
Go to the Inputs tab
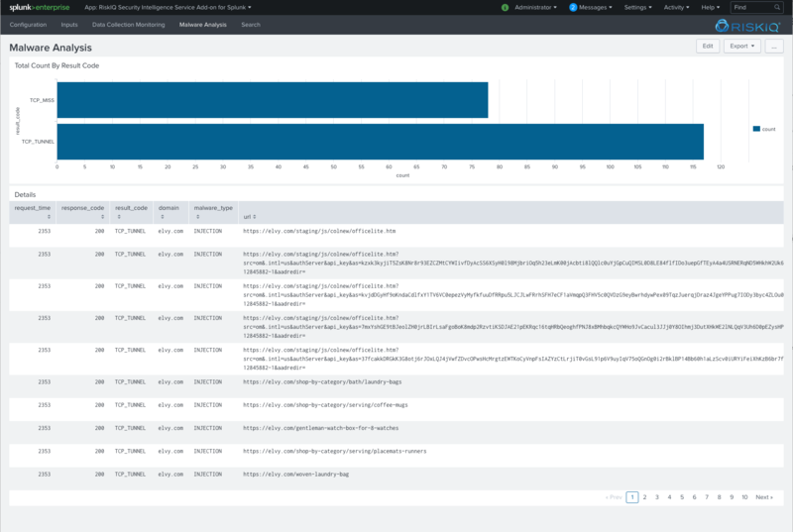69,25
